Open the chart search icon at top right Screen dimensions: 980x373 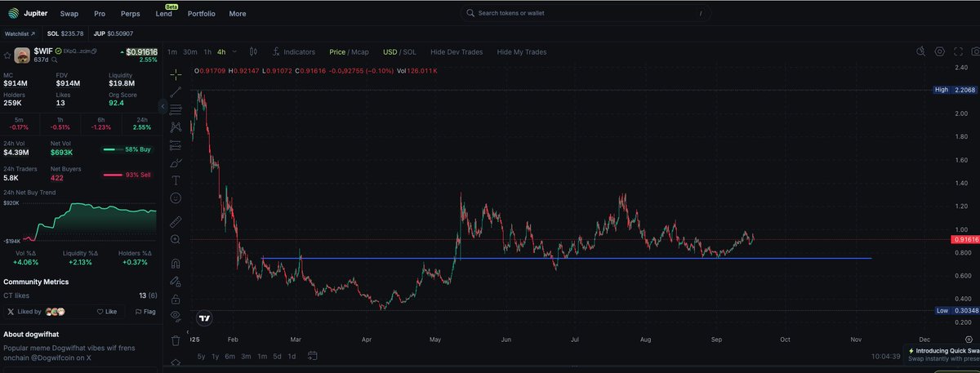pos(921,51)
